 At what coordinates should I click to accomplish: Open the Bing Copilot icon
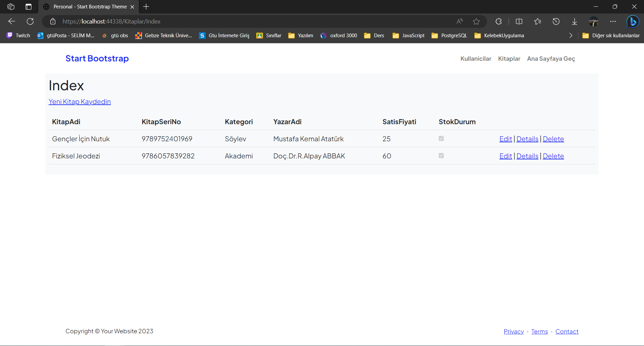(633, 21)
